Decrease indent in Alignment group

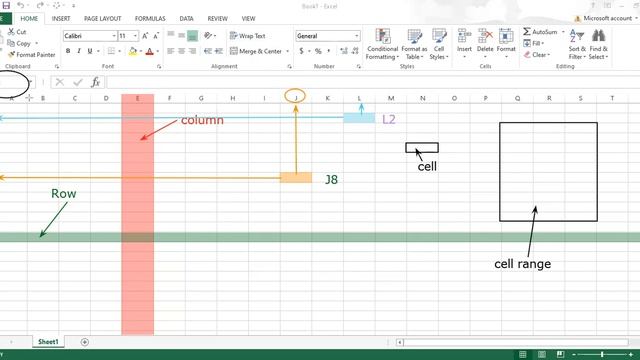tap(208, 51)
